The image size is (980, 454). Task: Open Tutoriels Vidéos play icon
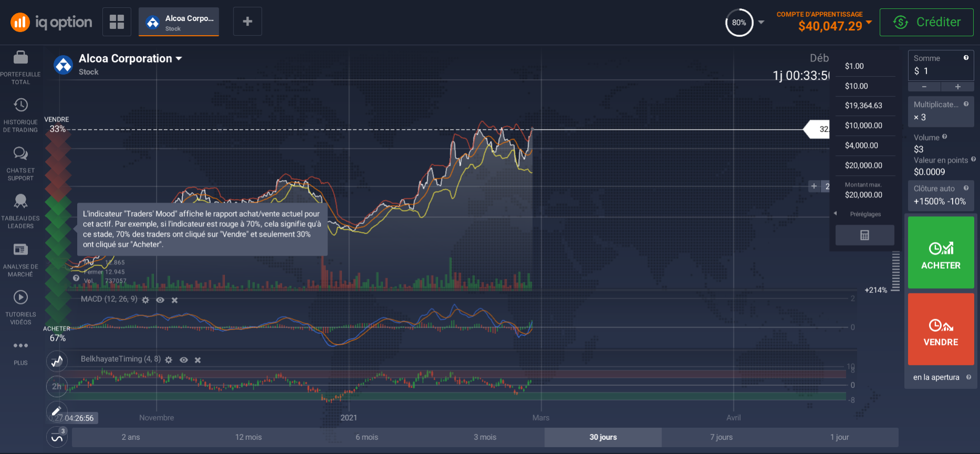pyautogui.click(x=20, y=298)
